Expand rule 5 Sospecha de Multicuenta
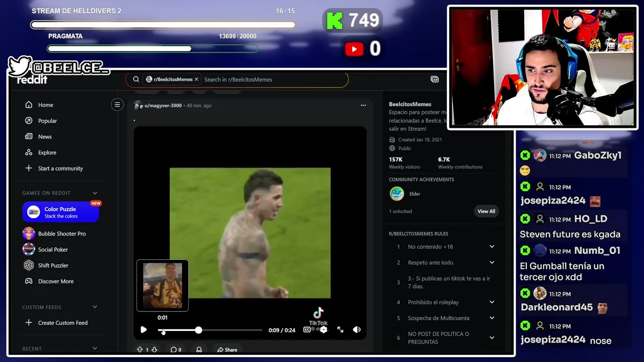The height and width of the screenshot is (362, 644). [x=492, y=318]
